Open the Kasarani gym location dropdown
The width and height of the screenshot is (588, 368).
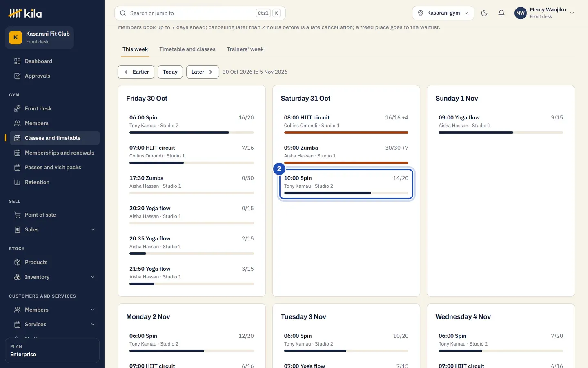pos(443,13)
